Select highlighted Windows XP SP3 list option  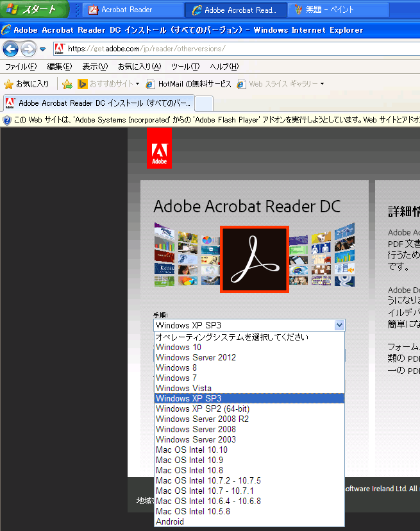[x=249, y=399]
